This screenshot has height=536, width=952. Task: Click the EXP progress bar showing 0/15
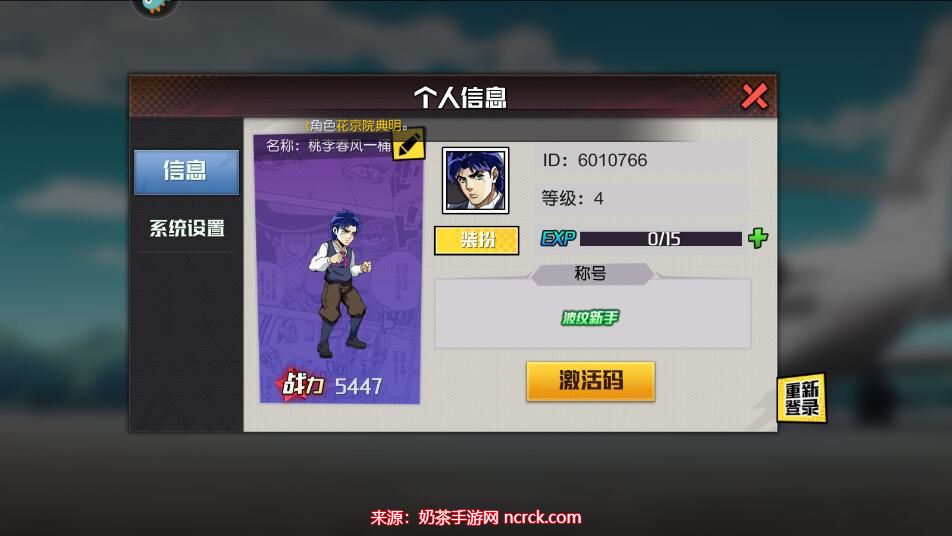(661, 239)
